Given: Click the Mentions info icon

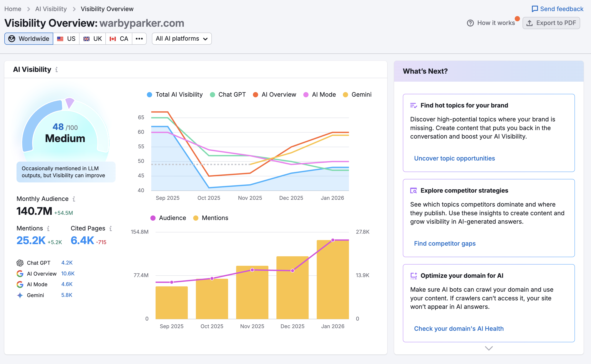Looking at the screenshot, I should click(48, 228).
